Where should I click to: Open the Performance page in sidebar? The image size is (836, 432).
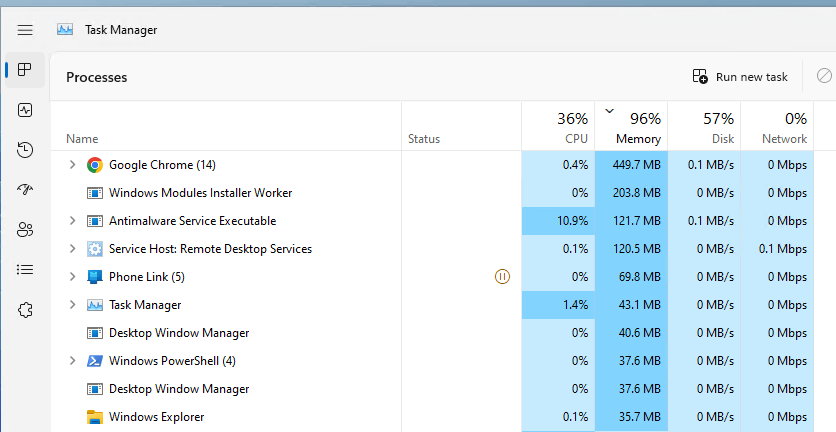coord(25,110)
